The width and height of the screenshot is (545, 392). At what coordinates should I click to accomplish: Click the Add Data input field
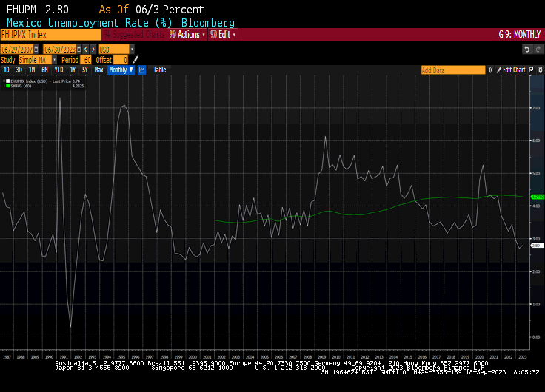[x=452, y=70]
